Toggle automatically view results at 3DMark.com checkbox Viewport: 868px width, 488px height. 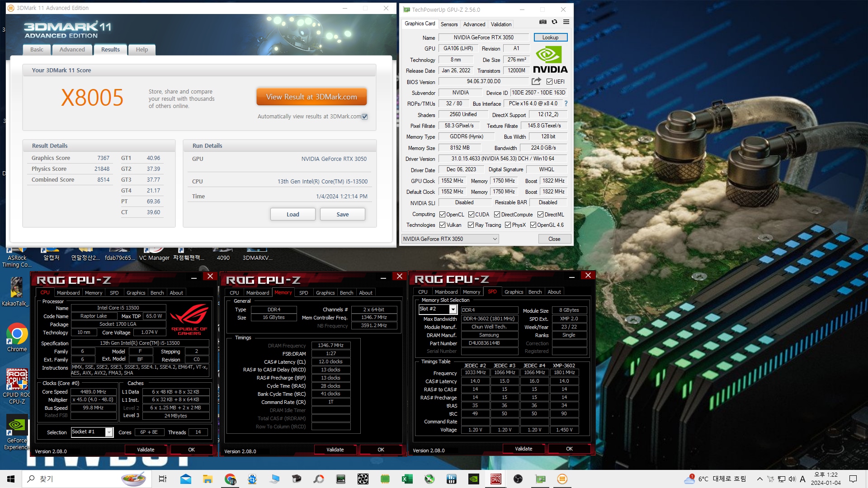(x=365, y=117)
